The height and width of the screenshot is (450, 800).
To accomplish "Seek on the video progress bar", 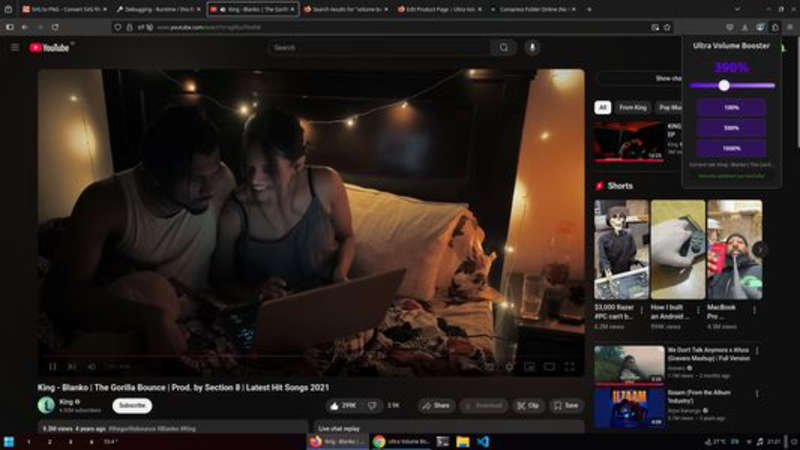I will 311,357.
